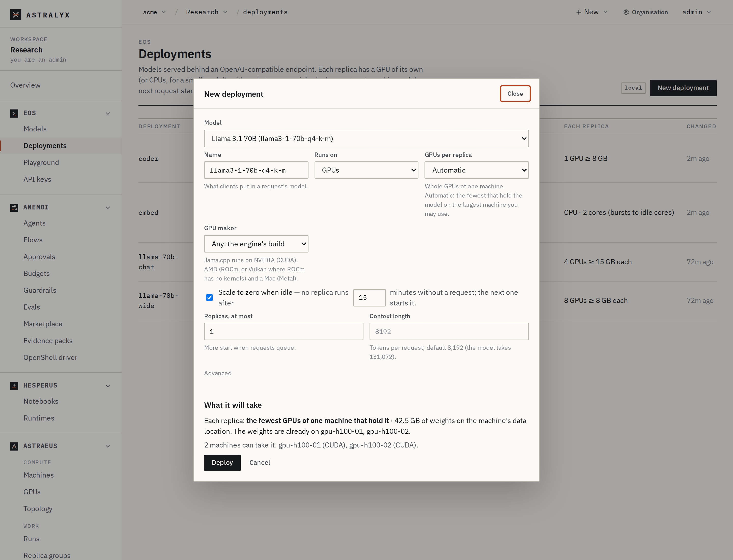Click the idle minutes input field

[x=369, y=298]
